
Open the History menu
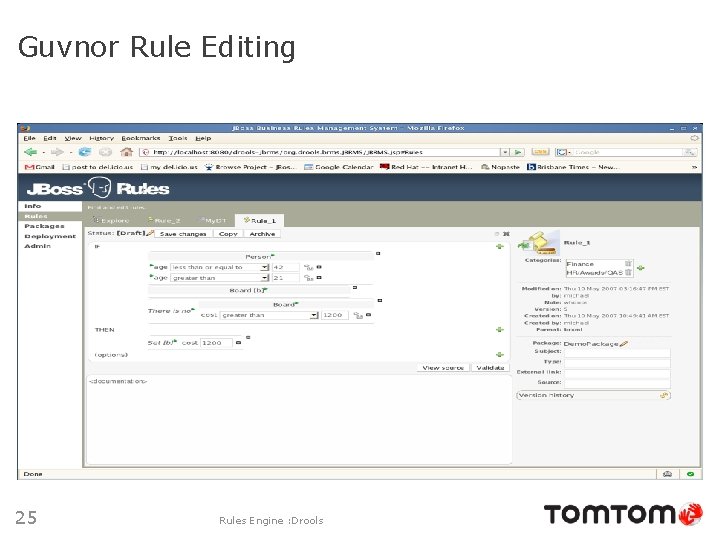click(x=101, y=138)
